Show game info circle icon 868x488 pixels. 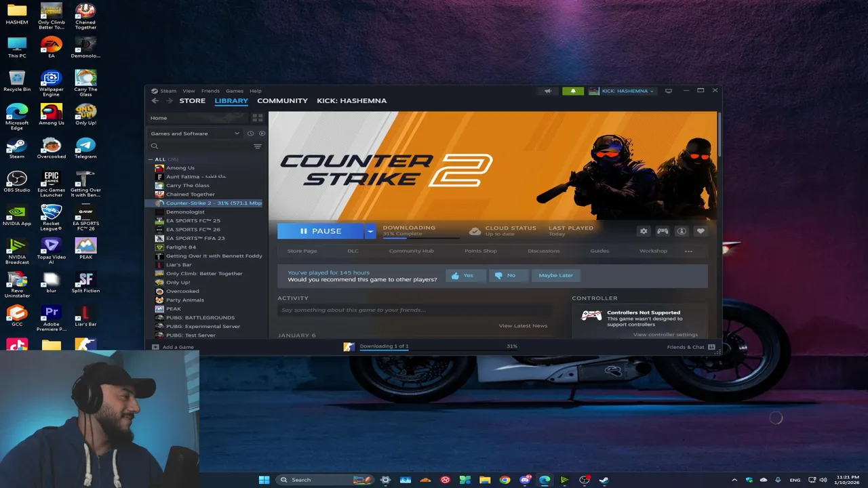(x=682, y=231)
